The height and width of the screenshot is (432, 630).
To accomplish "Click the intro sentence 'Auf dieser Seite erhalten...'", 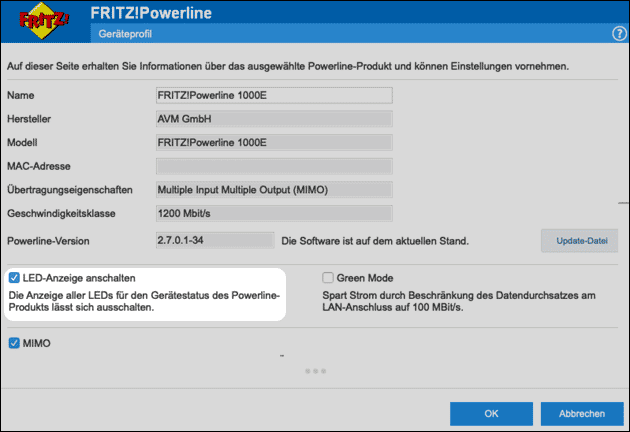I will point(288,66).
